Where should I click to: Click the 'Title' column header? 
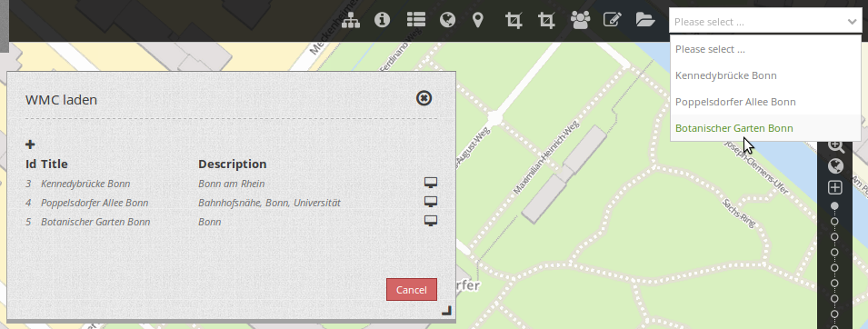click(55, 164)
